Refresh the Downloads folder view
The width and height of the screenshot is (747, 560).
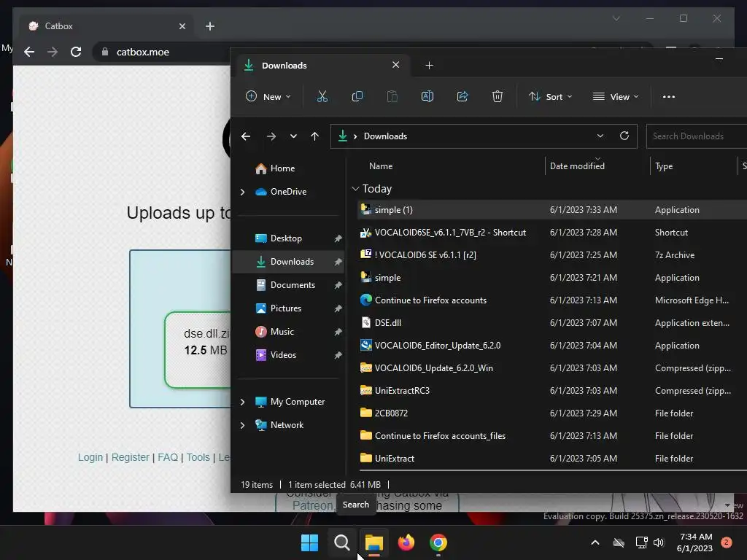coord(624,136)
